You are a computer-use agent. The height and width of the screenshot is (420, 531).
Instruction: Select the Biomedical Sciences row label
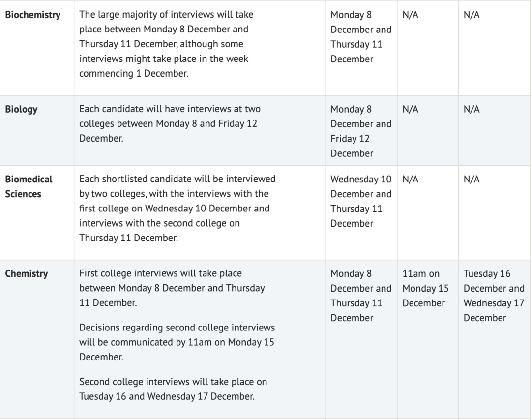29,186
